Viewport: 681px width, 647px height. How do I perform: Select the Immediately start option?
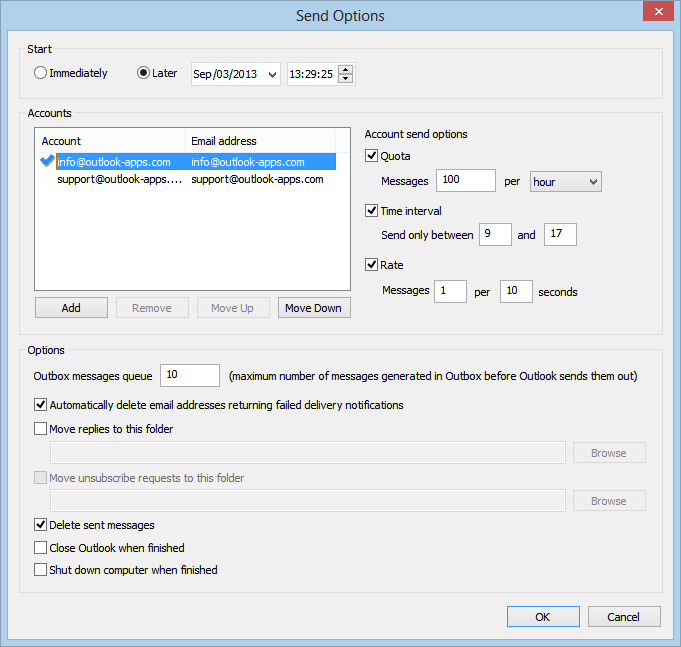(x=40, y=73)
